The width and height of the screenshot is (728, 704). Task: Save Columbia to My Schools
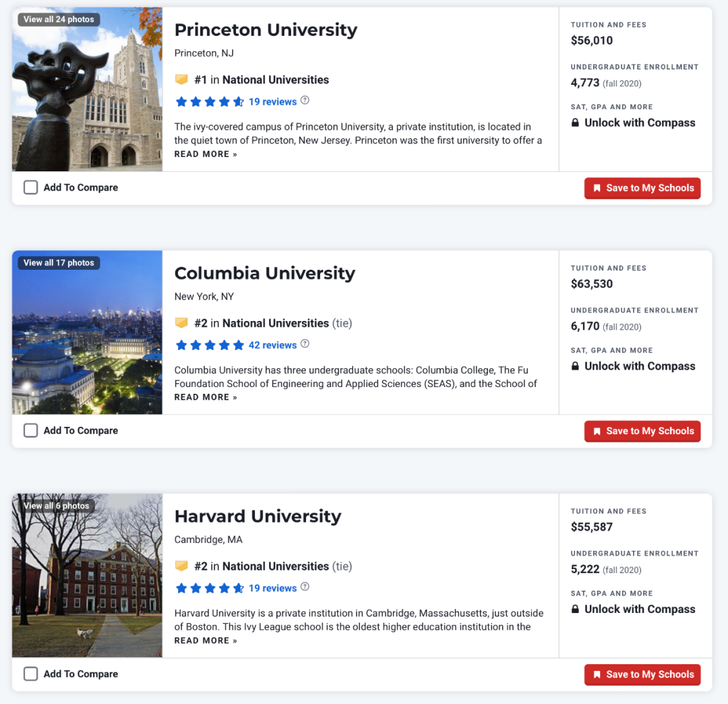pyautogui.click(x=642, y=431)
